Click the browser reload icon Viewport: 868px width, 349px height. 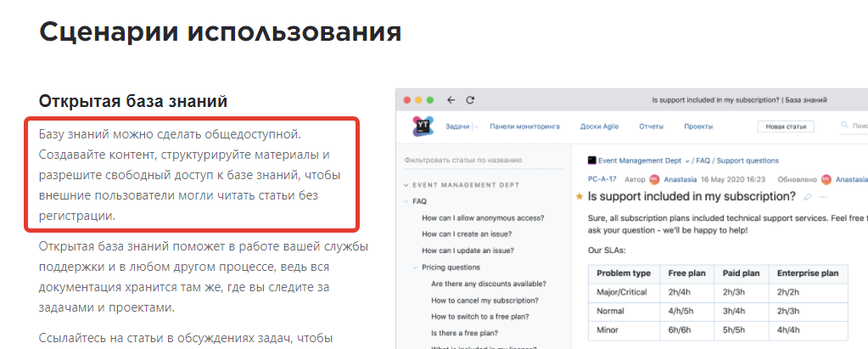coord(470,99)
